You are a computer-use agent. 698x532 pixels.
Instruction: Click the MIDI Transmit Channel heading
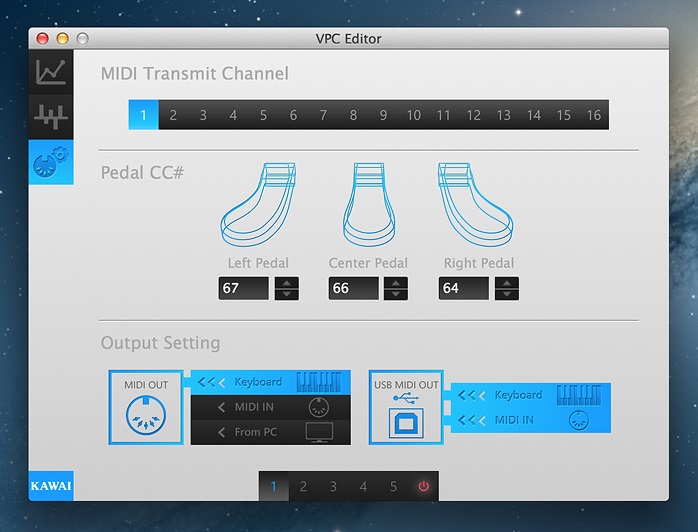195,73
